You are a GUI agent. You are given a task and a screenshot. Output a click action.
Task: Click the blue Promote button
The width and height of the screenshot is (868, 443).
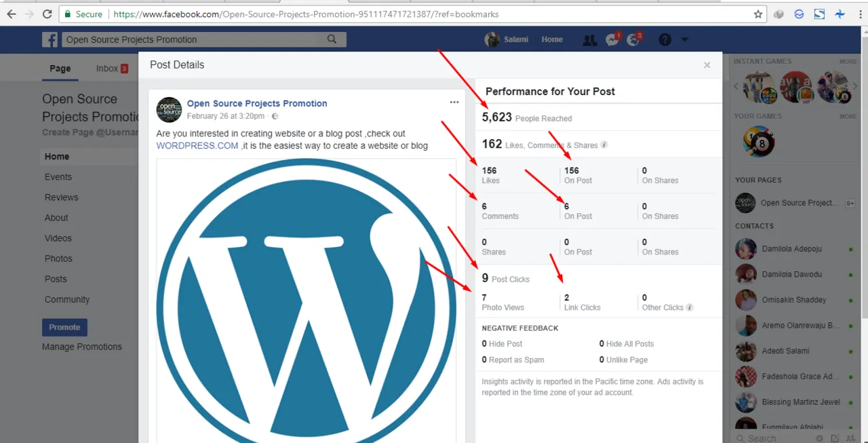coord(64,327)
